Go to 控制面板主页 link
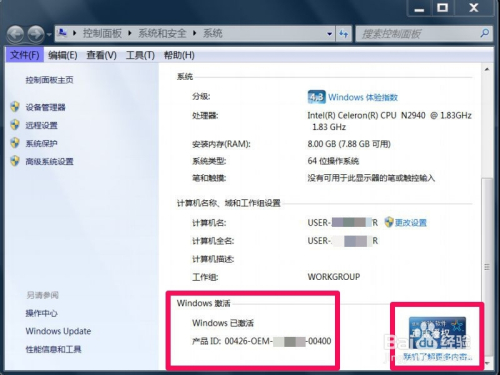 49,80
